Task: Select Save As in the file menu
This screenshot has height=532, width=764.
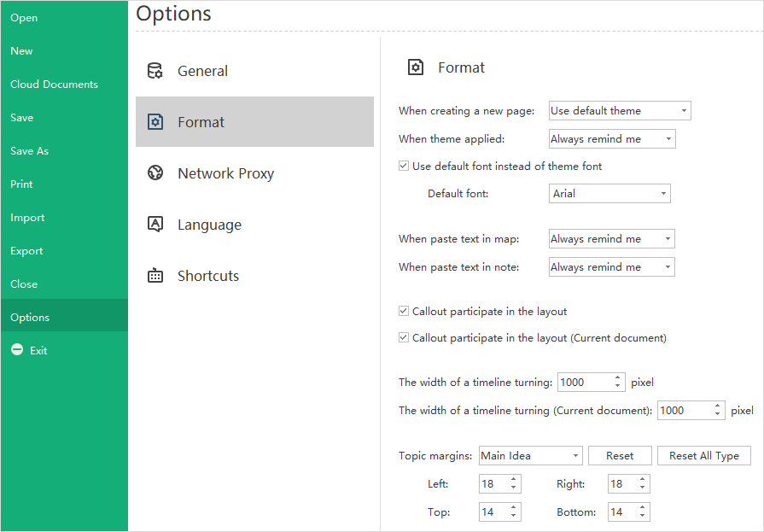Action: [30, 151]
